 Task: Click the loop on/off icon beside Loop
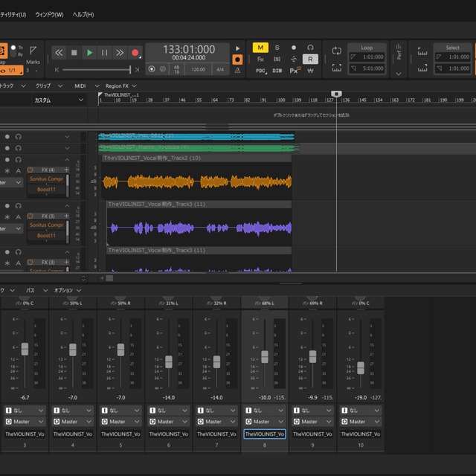point(337,51)
